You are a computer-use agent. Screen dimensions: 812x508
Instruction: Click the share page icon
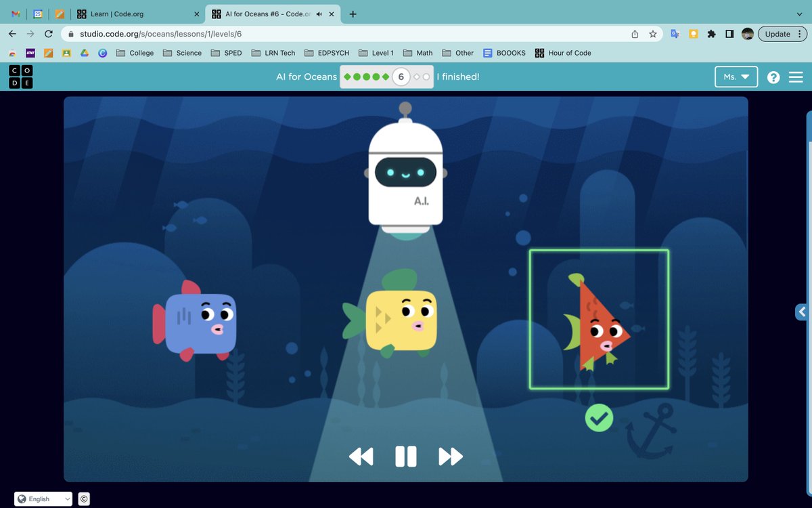pos(635,34)
